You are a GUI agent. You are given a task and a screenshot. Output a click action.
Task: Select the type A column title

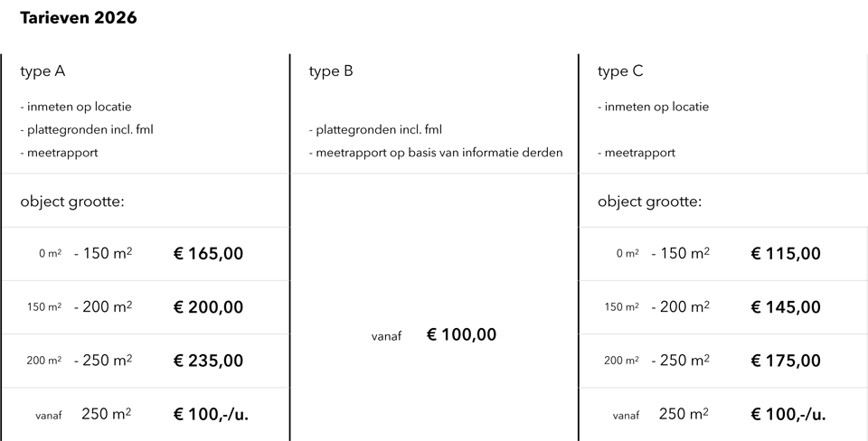coord(42,71)
